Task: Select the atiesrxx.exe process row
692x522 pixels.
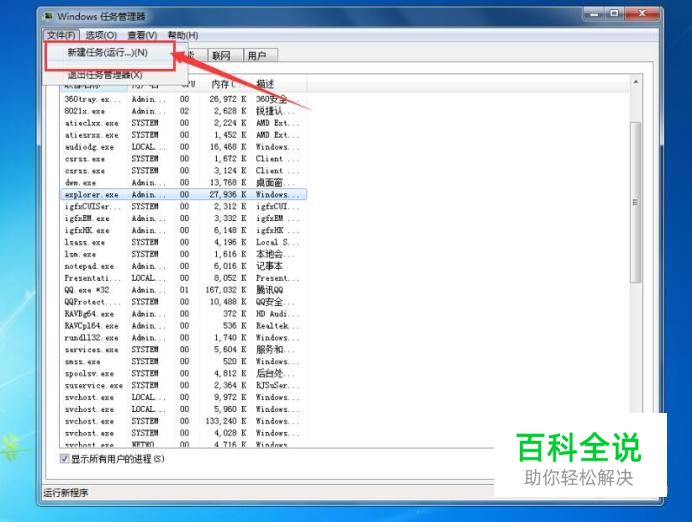Action: (x=183, y=135)
